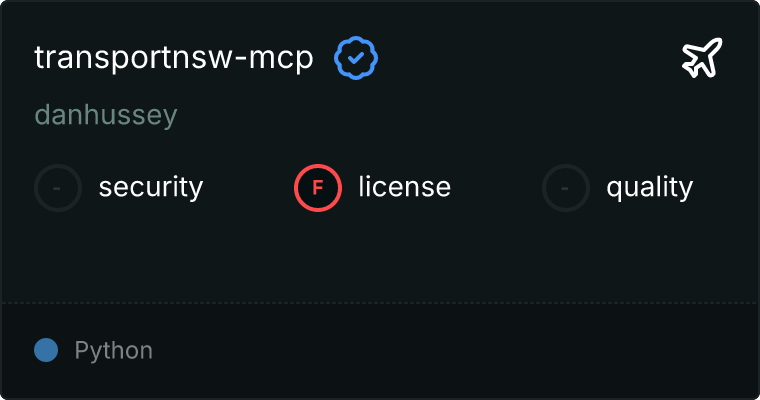The height and width of the screenshot is (400, 760).
Task: Click the blue Python language dot
Action: [46, 350]
